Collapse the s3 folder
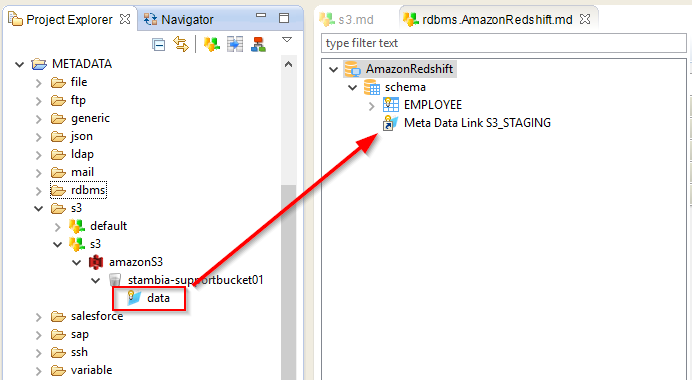The height and width of the screenshot is (380, 692). (x=39, y=209)
